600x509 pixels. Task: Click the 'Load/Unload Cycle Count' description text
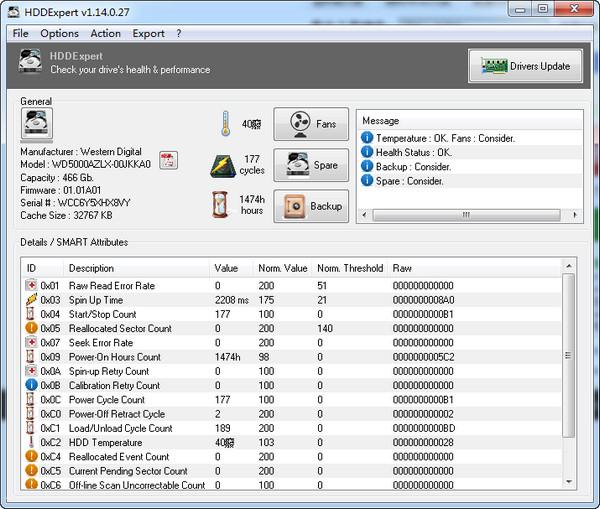[x=121, y=428]
